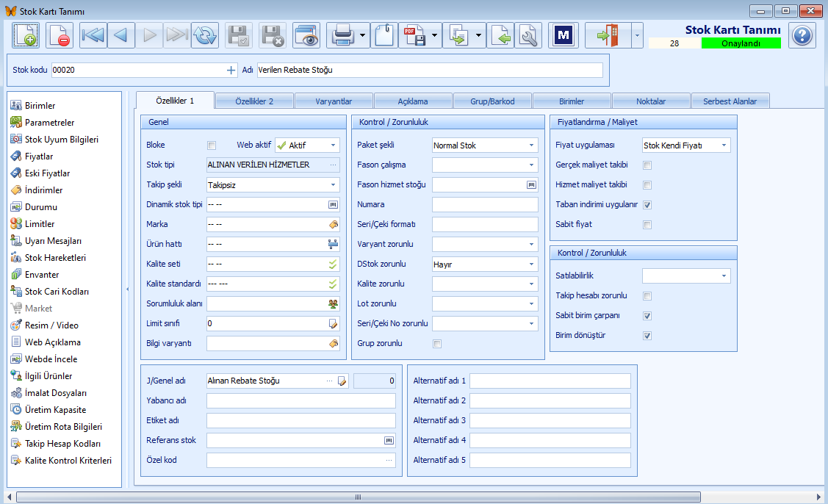The height and width of the screenshot is (504, 828).
Task: Enable Hizmet maliyet takibi checkbox
Action: (647, 185)
